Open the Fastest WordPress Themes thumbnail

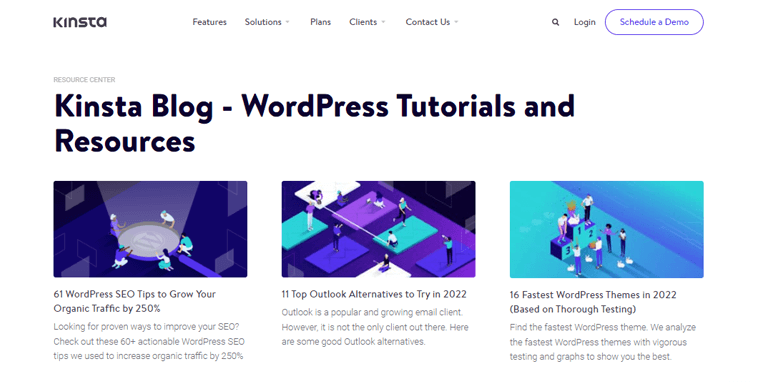[607, 229]
